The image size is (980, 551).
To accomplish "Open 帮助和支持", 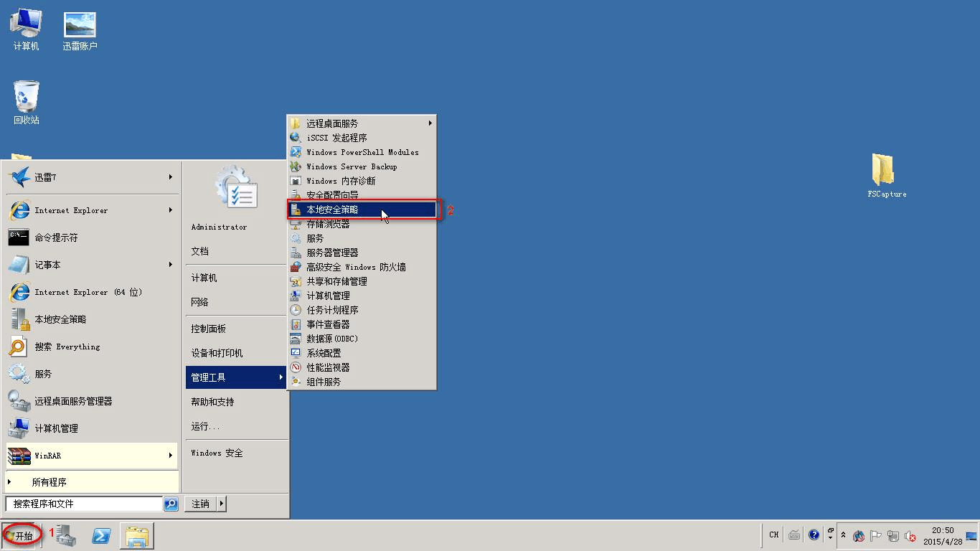I will tap(237, 402).
